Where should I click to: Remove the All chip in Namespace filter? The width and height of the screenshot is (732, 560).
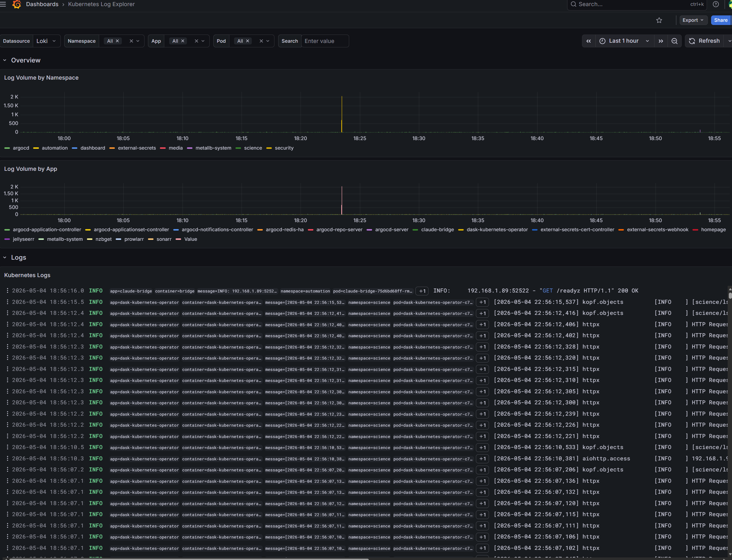click(x=117, y=41)
